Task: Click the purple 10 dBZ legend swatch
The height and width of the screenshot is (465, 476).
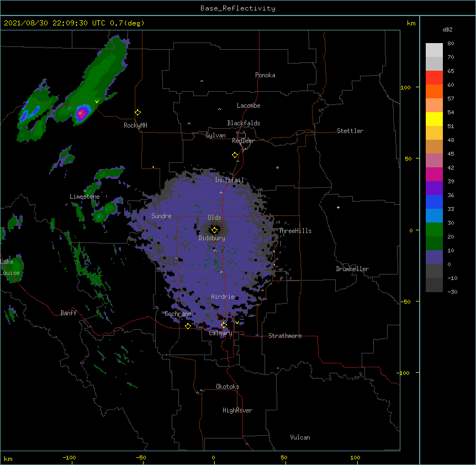Action: pos(434,257)
